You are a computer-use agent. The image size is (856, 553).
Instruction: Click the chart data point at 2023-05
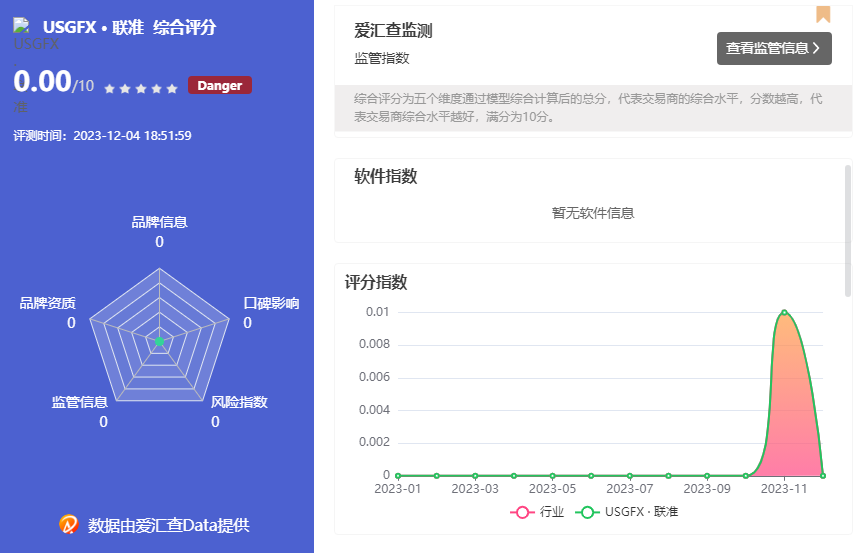tap(552, 475)
